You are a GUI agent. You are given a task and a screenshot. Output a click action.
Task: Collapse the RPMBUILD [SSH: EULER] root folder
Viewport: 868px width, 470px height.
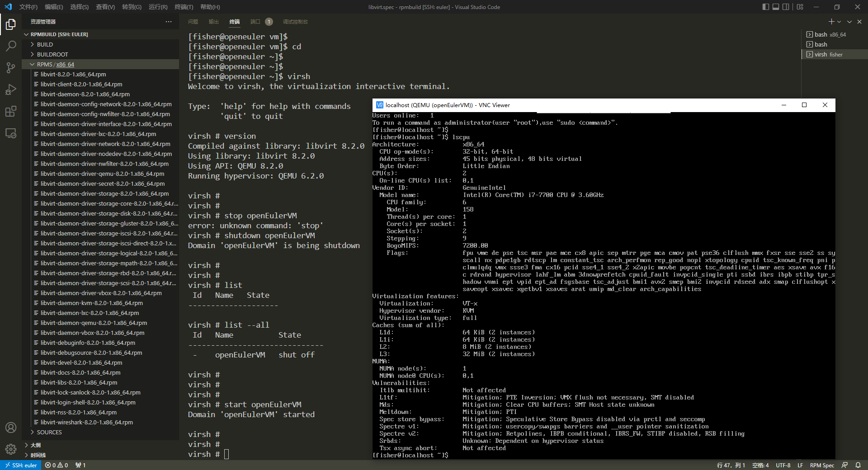[x=100, y=34]
